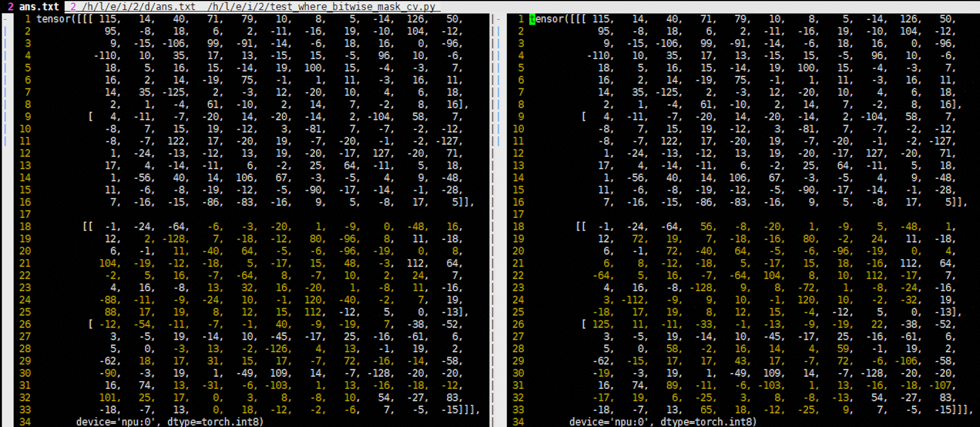Place cursor on 125 in right line 26
This screenshot has width=980, height=427.
tap(603, 324)
